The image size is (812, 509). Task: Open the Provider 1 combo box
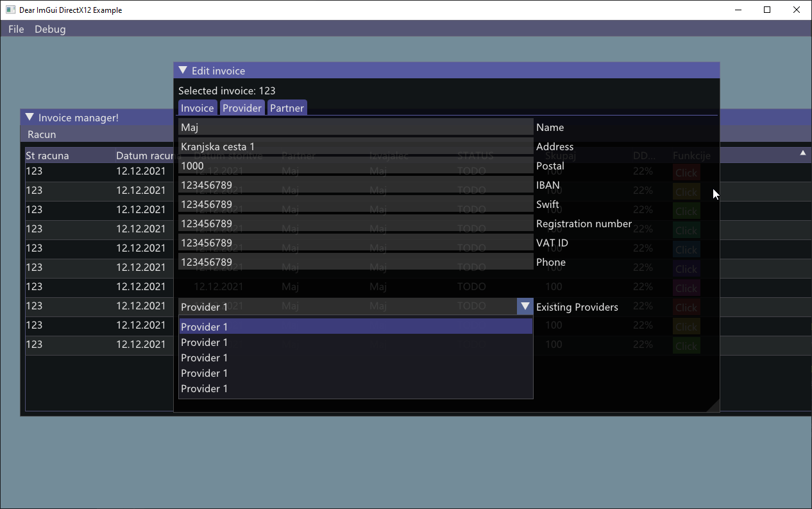pos(525,306)
